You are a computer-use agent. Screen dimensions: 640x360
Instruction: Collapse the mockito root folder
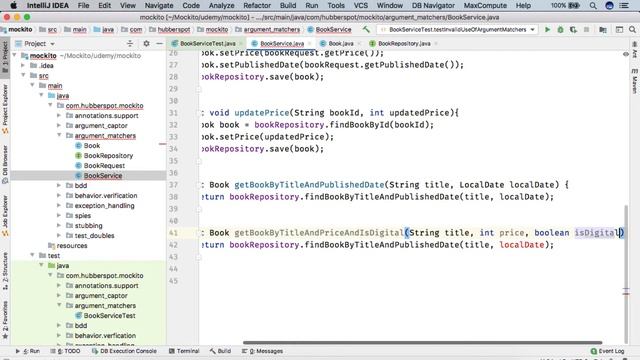coord(15,55)
